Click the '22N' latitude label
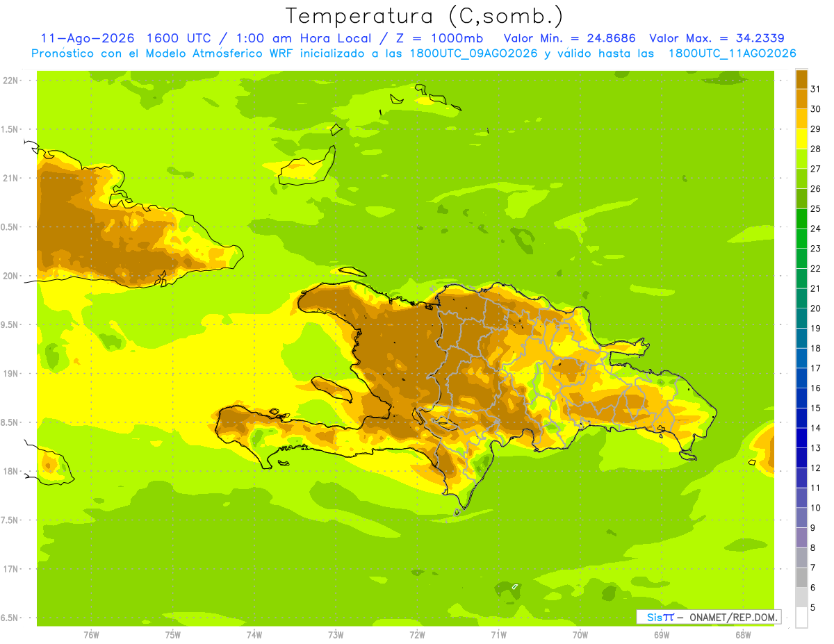The height and width of the screenshot is (644, 834). pos(11,81)
